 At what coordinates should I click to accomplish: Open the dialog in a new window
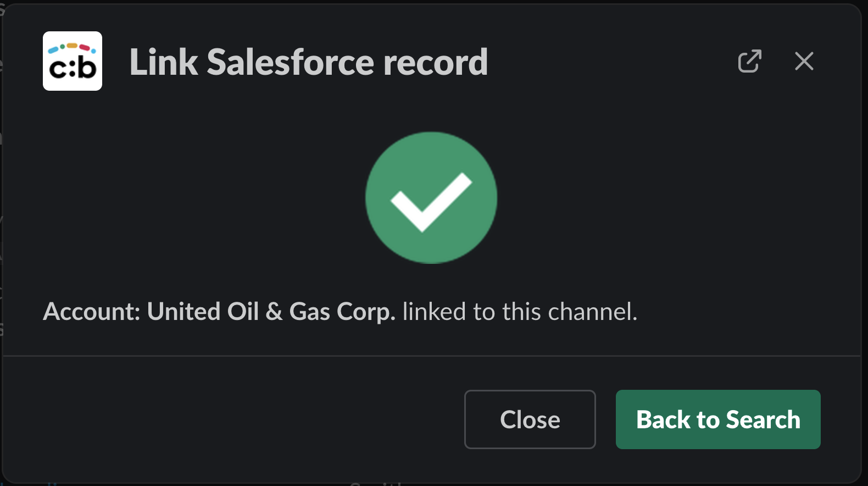click(x=749, y=61)
